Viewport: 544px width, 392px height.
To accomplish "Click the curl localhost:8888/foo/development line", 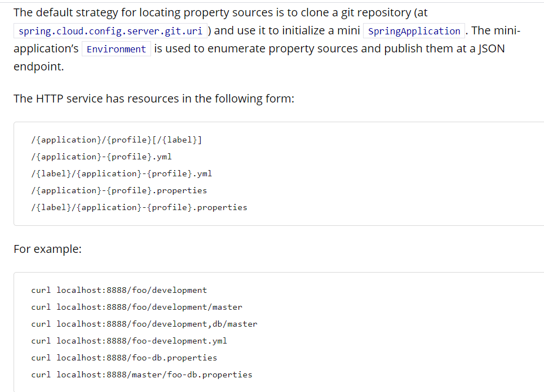I will point(119,290).
